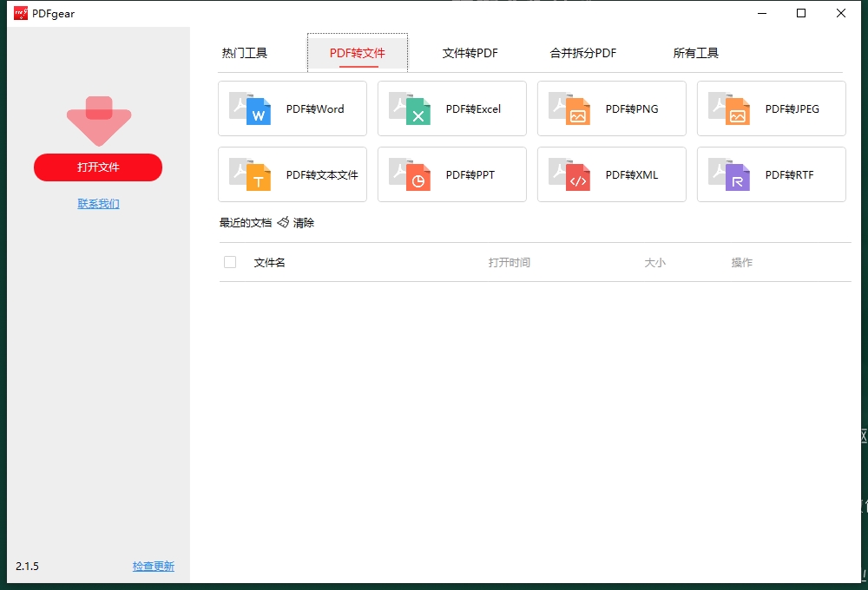Click the 大小 column header
The width and height of the screenshot is (868, 590).
tap(654, 262)
